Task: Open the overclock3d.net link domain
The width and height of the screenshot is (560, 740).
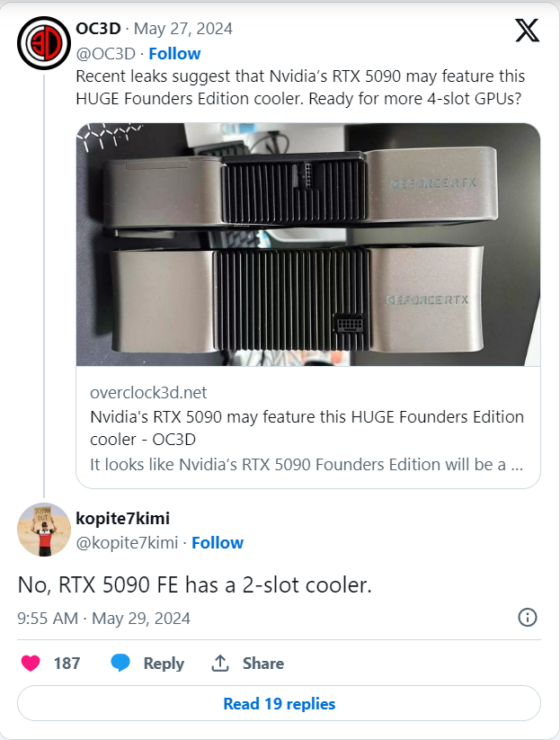Action: (x=148, y=393)
